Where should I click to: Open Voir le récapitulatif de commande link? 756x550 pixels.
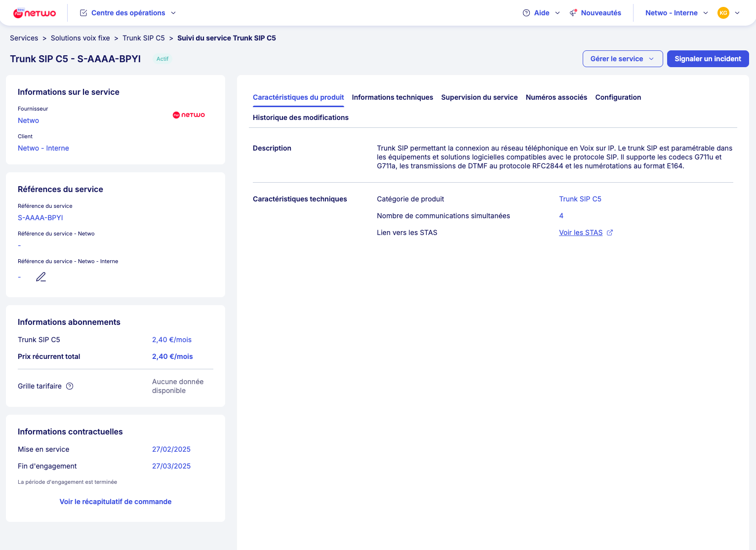[x=116, y=502]
